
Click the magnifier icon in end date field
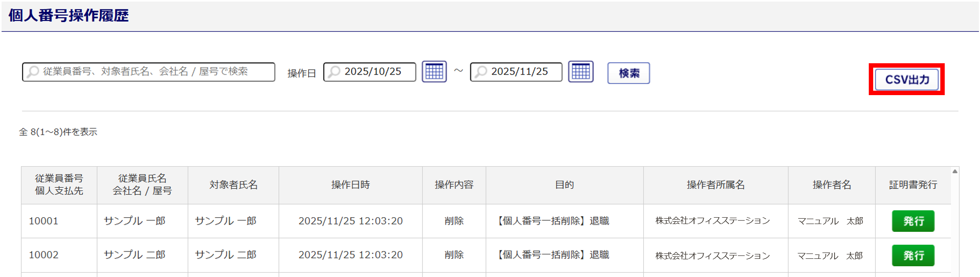click(481, 72)
